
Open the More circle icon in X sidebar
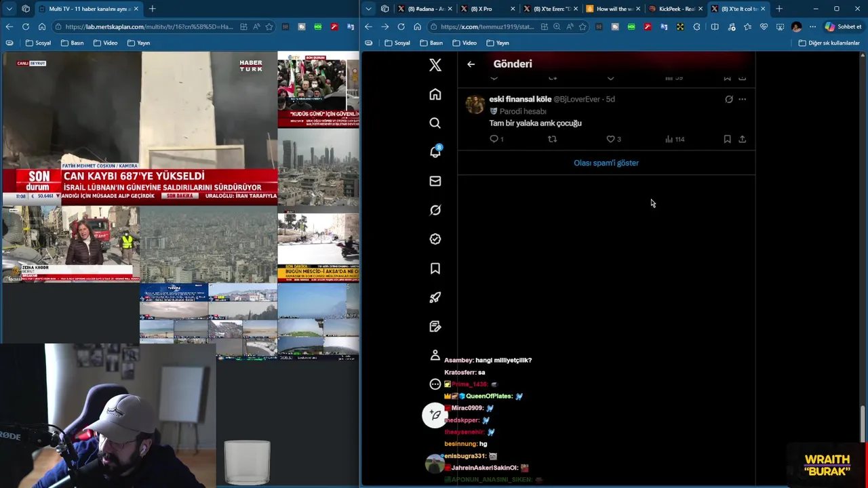click(435, 384)
